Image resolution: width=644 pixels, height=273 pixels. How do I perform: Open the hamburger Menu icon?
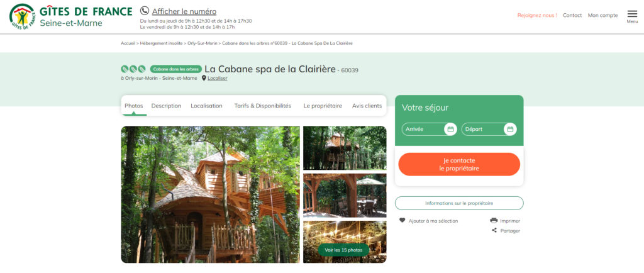coord(632,14)
